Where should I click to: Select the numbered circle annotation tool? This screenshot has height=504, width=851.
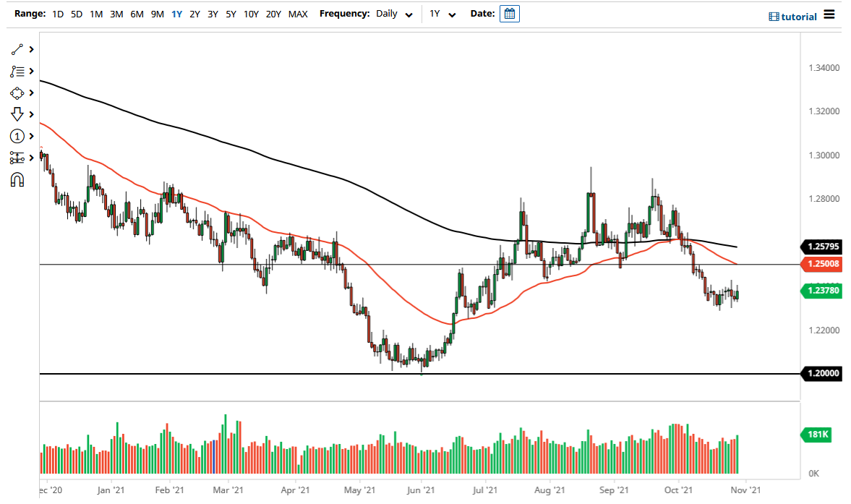coord(16,136)
